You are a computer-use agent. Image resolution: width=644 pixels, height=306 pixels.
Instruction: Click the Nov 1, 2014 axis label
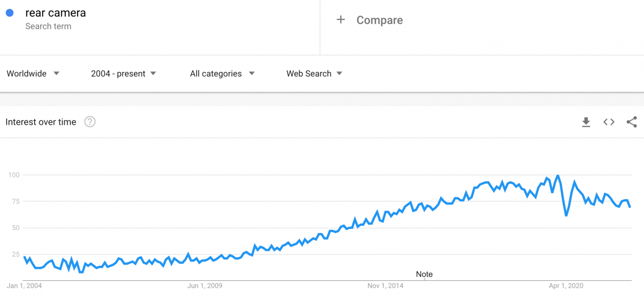click(385, 286)
